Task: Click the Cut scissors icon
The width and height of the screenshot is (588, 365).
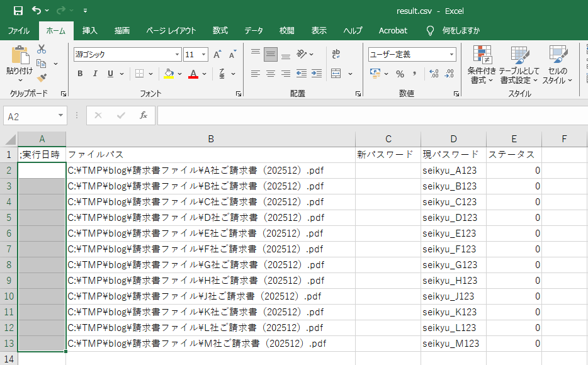Action: (x=42, y=49)
